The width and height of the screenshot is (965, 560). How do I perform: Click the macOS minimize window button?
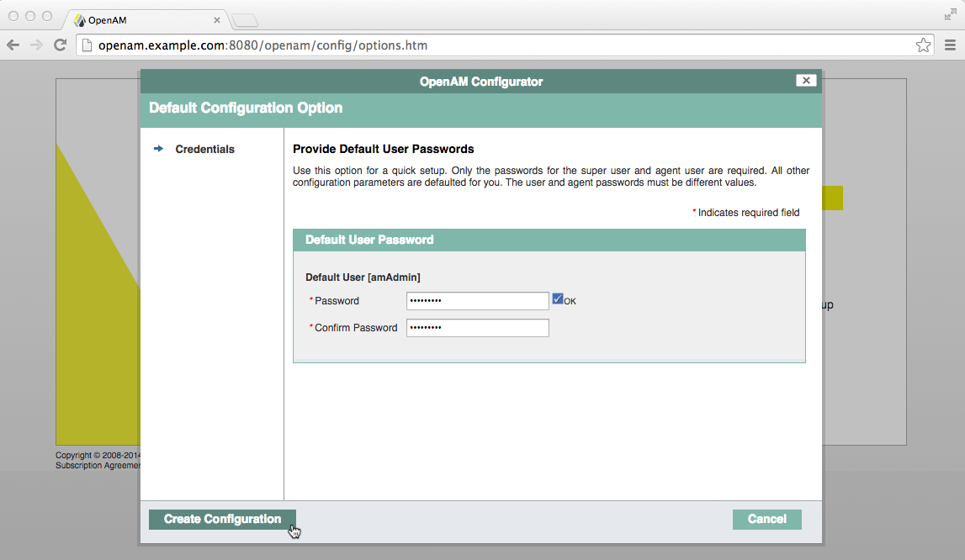30,16
